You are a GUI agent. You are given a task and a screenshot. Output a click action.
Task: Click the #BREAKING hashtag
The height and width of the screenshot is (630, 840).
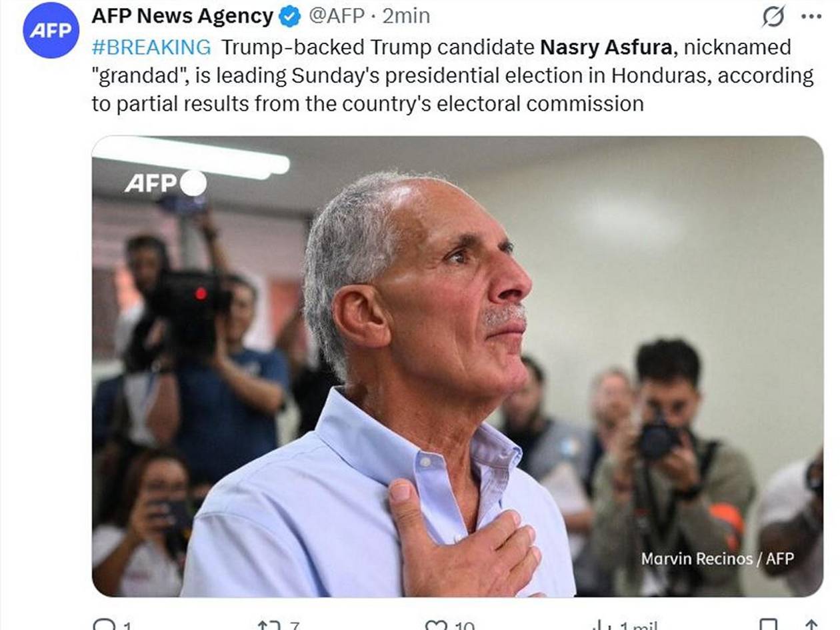[x=151, y=47]
